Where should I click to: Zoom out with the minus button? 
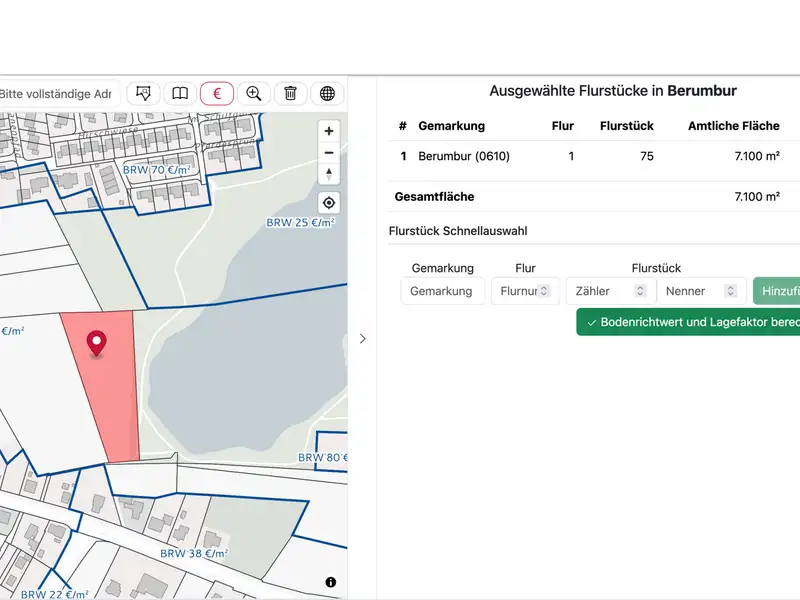point(329,153)
